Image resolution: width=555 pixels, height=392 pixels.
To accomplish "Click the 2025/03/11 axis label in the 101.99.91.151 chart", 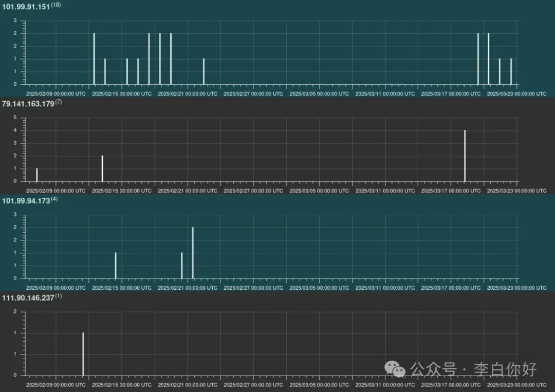I will coord(385,94).
